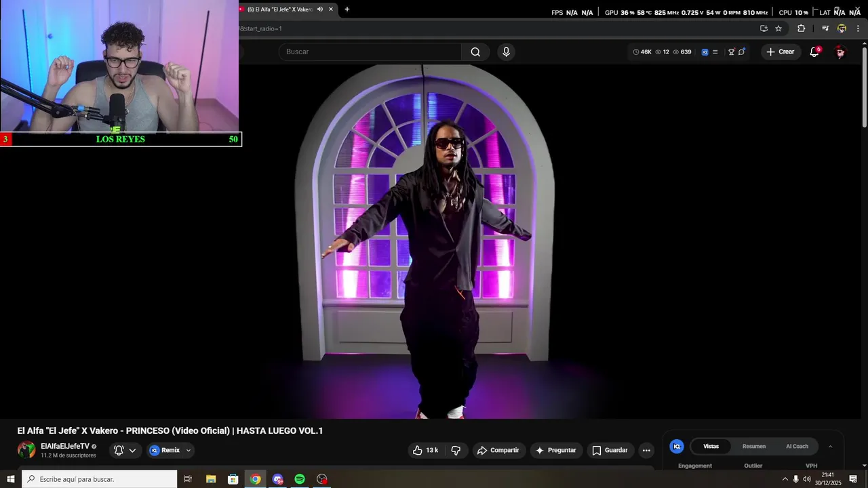Expand the subscription bell dropdown chevron
This screenshot has width=868, height=488.
tap(132, 450)
